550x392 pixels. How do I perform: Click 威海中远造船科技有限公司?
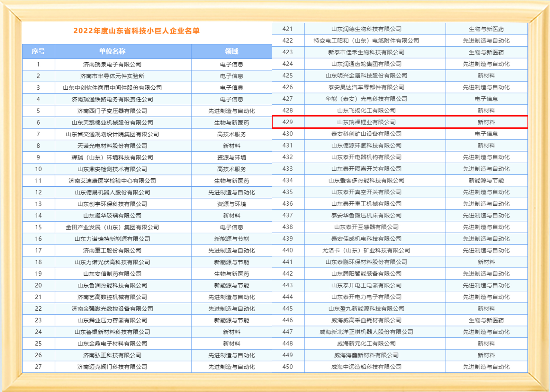366,367
